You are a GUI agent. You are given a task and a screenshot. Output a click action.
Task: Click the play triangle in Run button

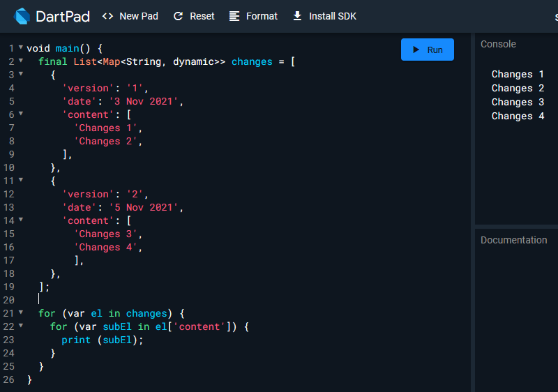point(416,50)
